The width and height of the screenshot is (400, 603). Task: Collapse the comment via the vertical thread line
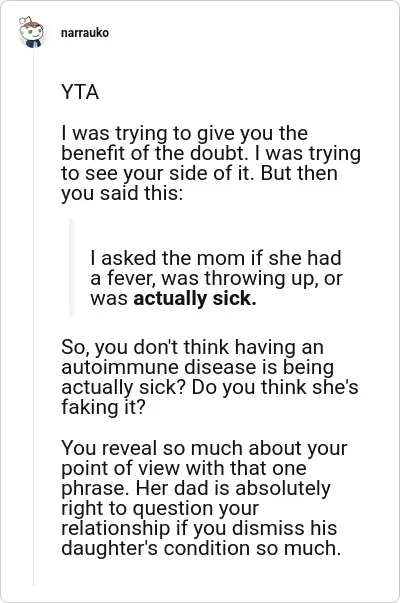tap(33, 315)
